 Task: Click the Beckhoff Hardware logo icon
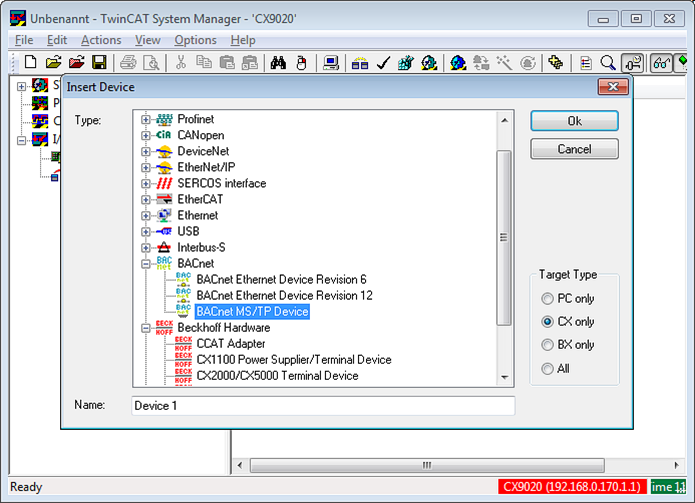pos(164,328)
